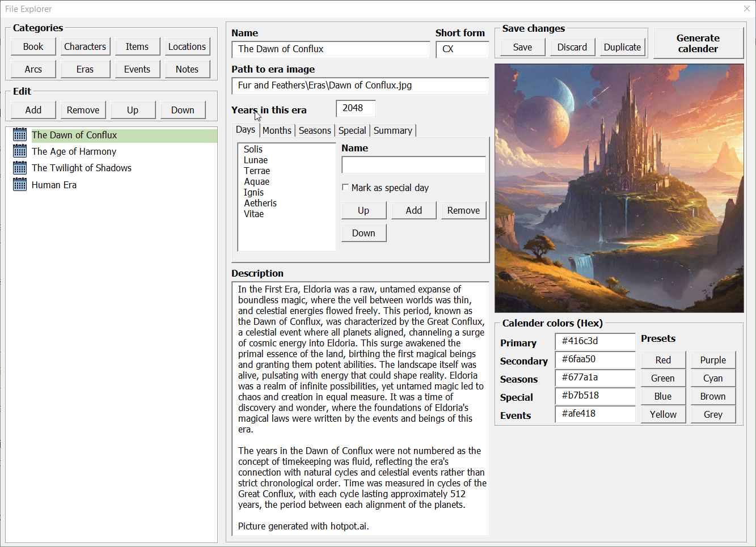The width and height of the screenshot is (756, 547).
Task: Click calendar icon beside Human Era
Action: click(20, 185)
